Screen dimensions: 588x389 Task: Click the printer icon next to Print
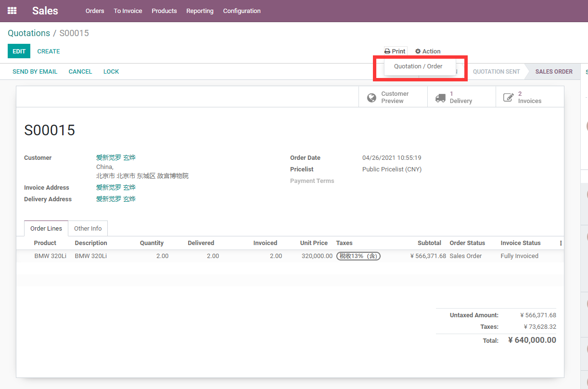387,52
